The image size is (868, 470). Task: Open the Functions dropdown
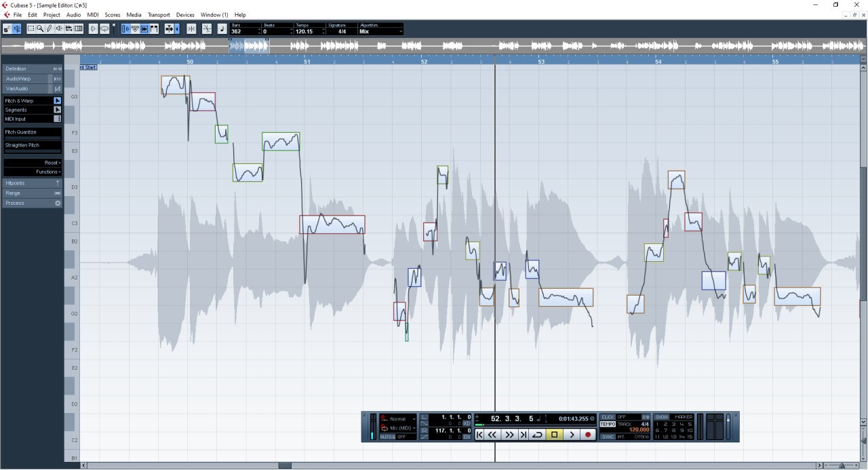coord(33,172)
